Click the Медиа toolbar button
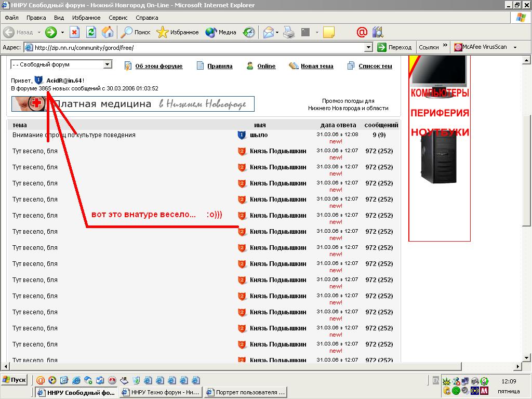The image size is (532, 399). point(221,32)
